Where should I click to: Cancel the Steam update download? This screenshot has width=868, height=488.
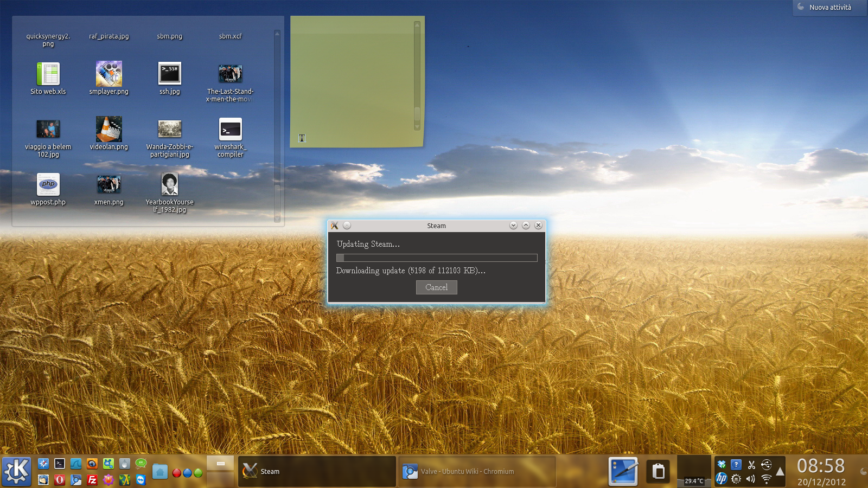(x=436, y=287)
